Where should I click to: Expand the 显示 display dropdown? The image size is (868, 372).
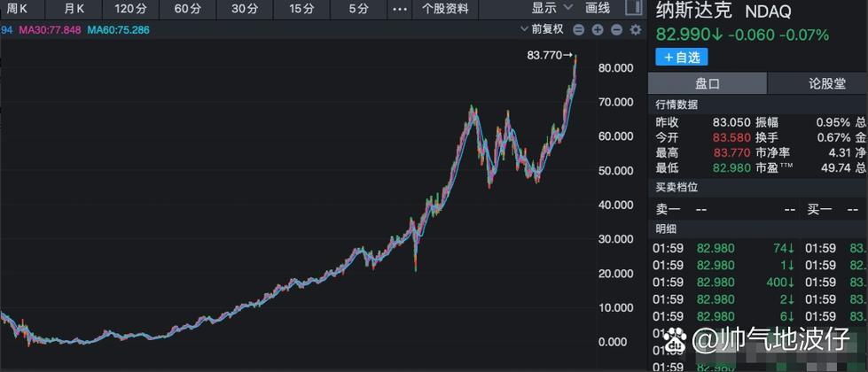coord(551,8)
